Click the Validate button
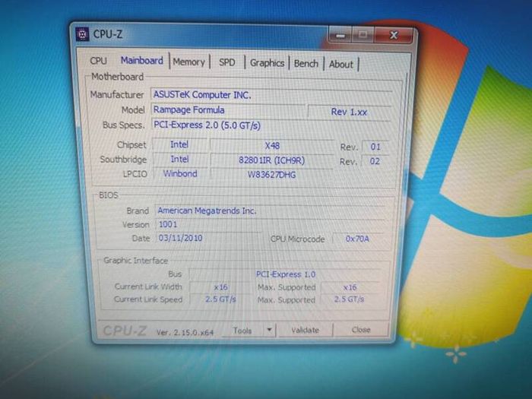 305,330
